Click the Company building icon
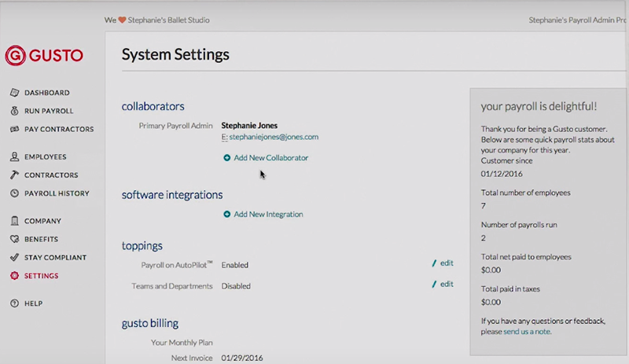629x364 pixels. (x=14, y=222)
